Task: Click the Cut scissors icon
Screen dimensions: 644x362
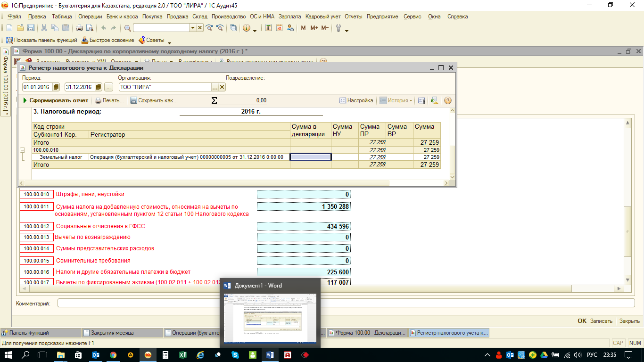Action: pyautogui.click(x=44, y=28)
